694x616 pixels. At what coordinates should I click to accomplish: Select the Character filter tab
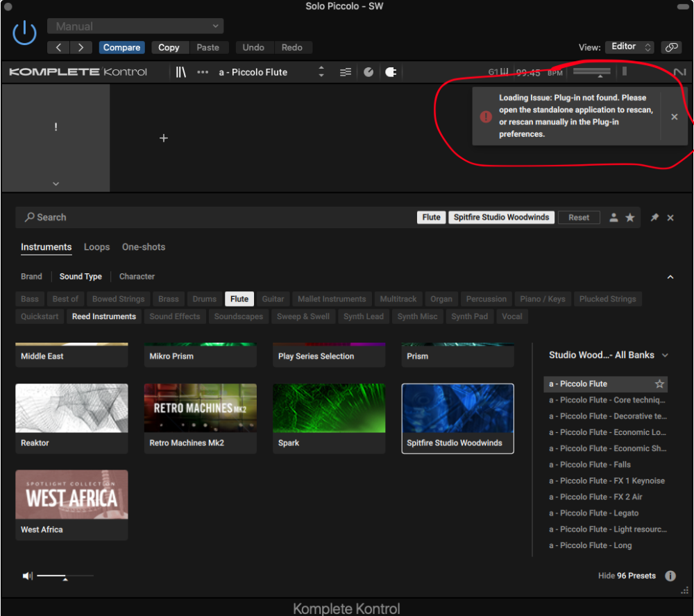click(x=137, y=277)
